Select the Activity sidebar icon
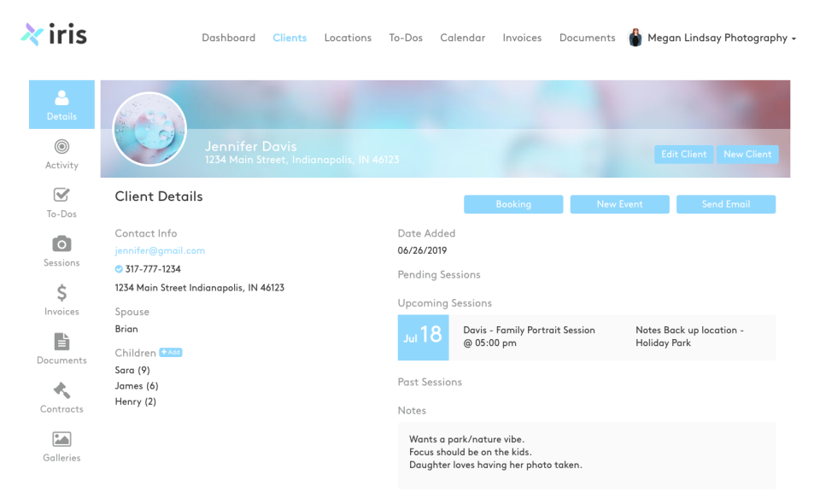Screen dimensions: 820x504 (61, 152)
